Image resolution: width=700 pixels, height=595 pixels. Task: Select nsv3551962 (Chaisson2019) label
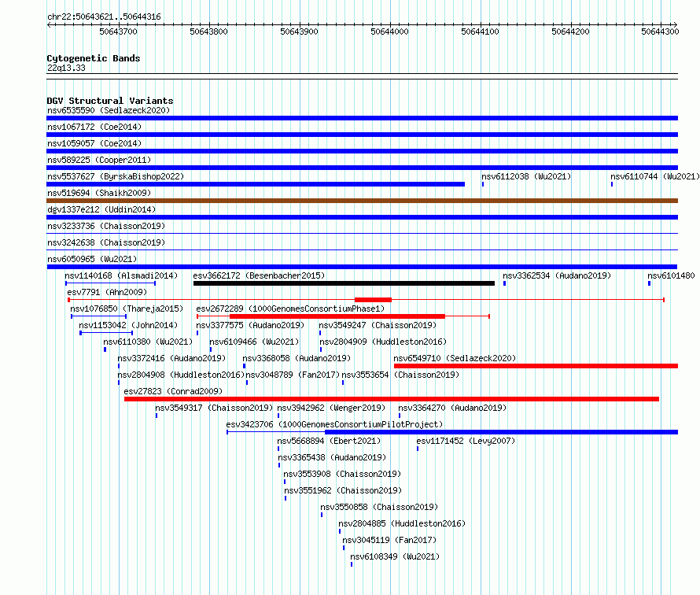(343, 490)
